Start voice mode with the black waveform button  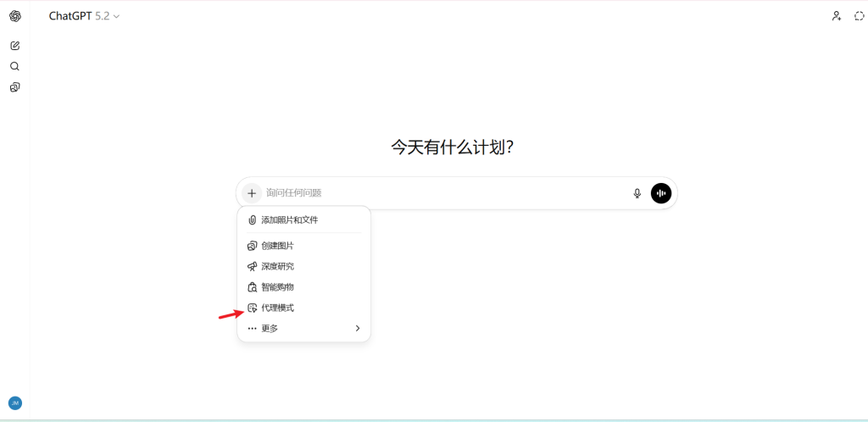[x=661, y=193]
